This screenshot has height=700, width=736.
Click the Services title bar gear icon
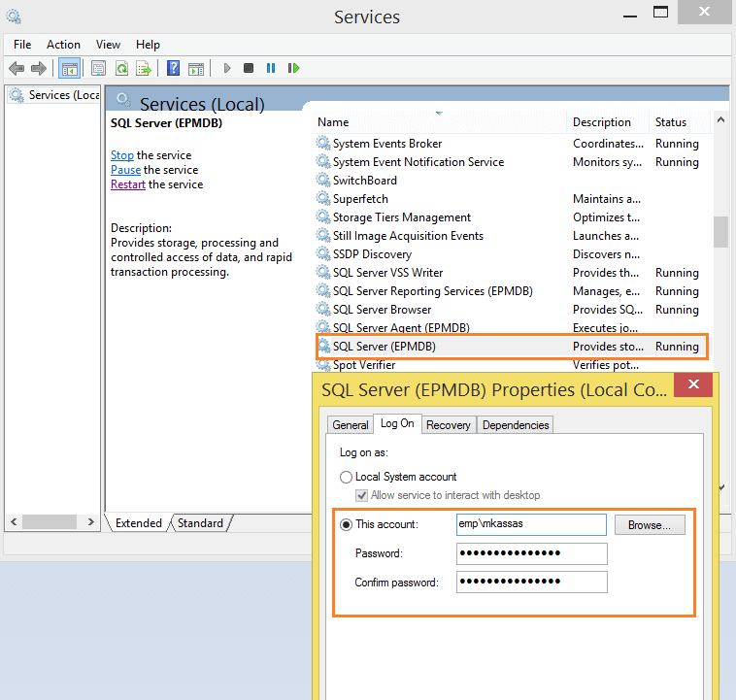[14, 17]
